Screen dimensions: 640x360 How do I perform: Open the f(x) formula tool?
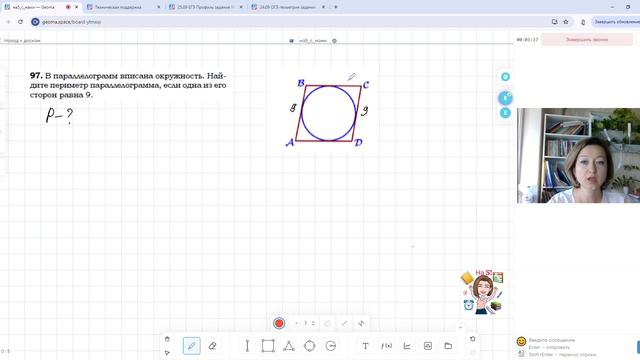click(x=386, y=346)
